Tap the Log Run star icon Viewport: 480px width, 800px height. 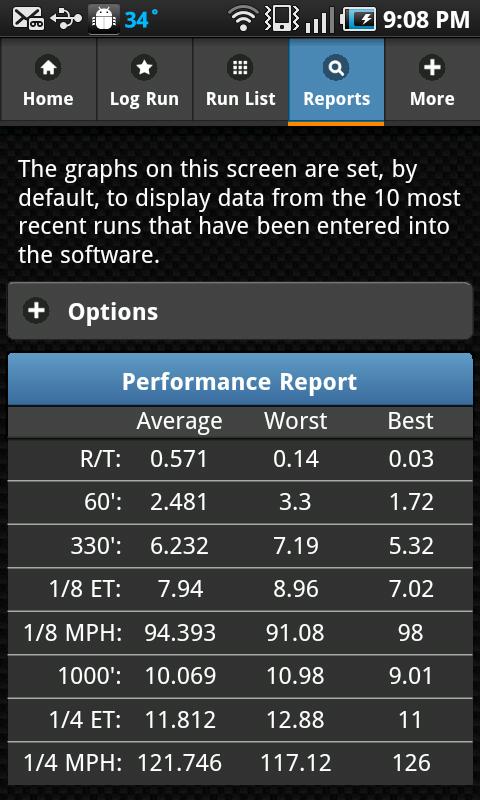(x=144, y=68)
